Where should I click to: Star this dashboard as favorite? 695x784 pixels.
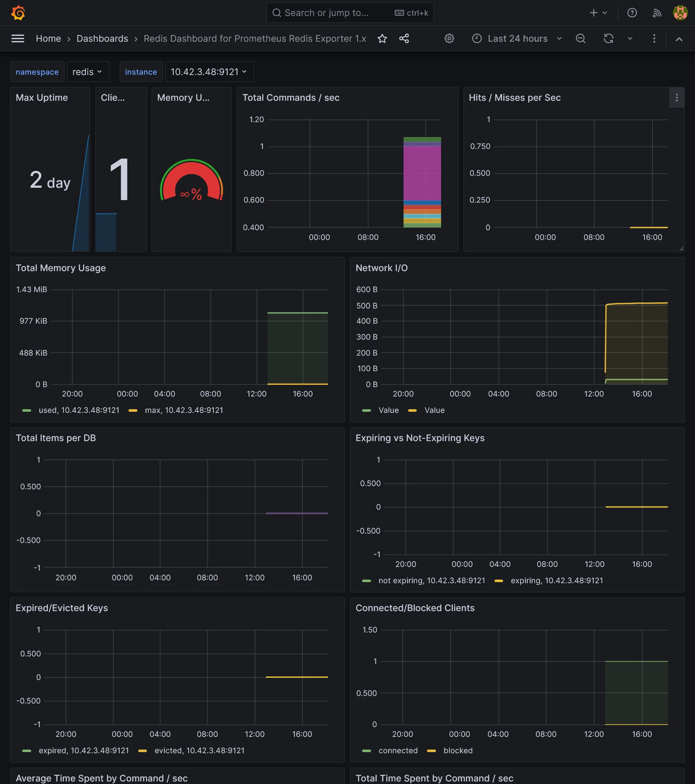(x=382, y=38)
